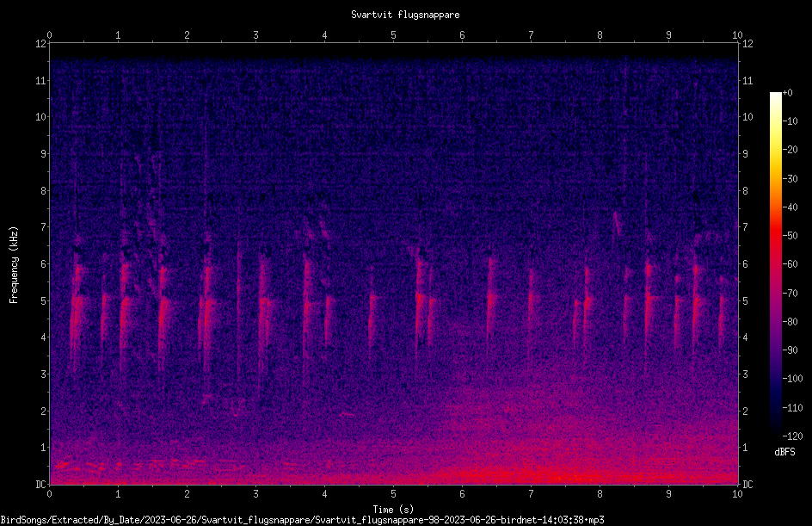
Task: Click '3' on the left frequency axis
Action: pos(43,374)
